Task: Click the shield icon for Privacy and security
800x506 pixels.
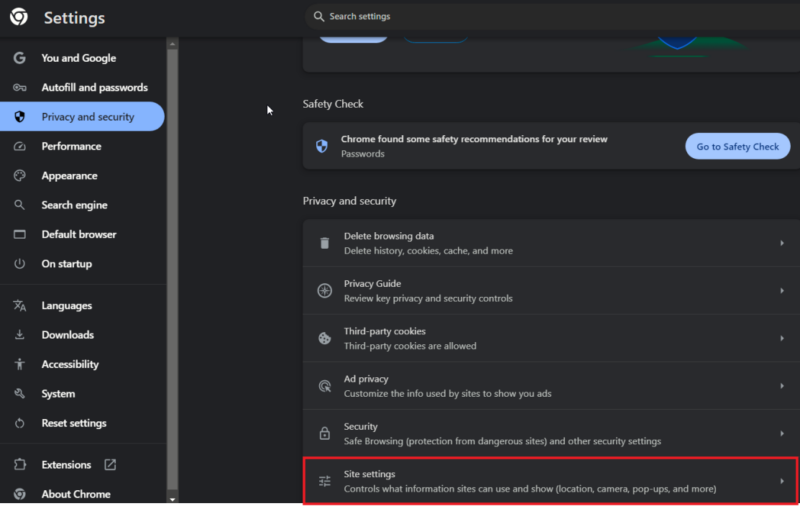Action: [x=19, y=117]
